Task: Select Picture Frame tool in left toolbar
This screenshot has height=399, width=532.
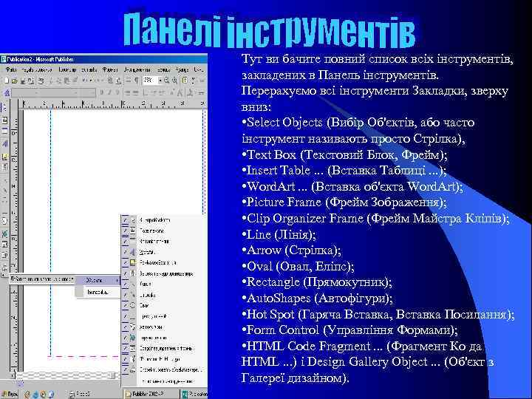Action: pos(4,157)
